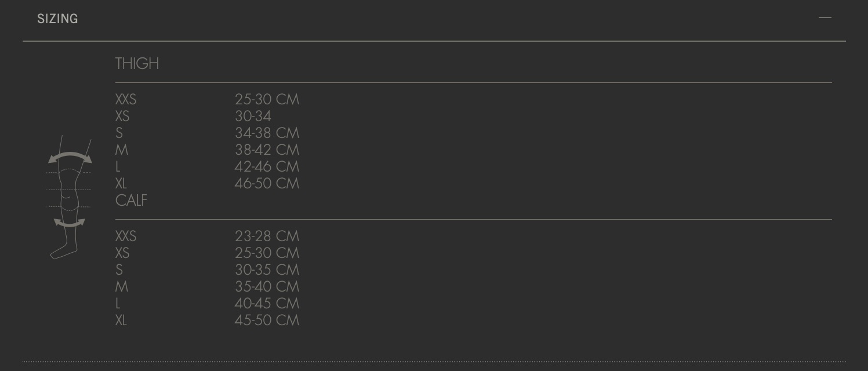The height and width of the screenshot is (371, 868).
Task: Click the SIZING section header
Action: (x=57, y=19)
